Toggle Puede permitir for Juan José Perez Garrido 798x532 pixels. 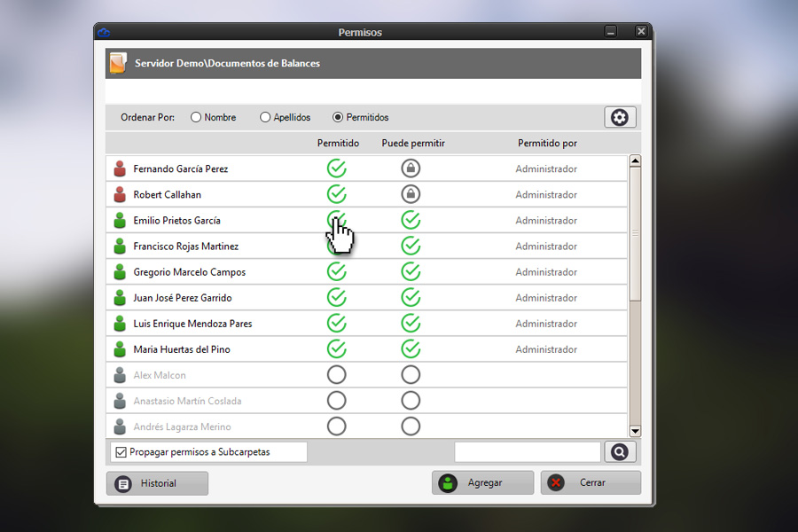tap(411, 297)
